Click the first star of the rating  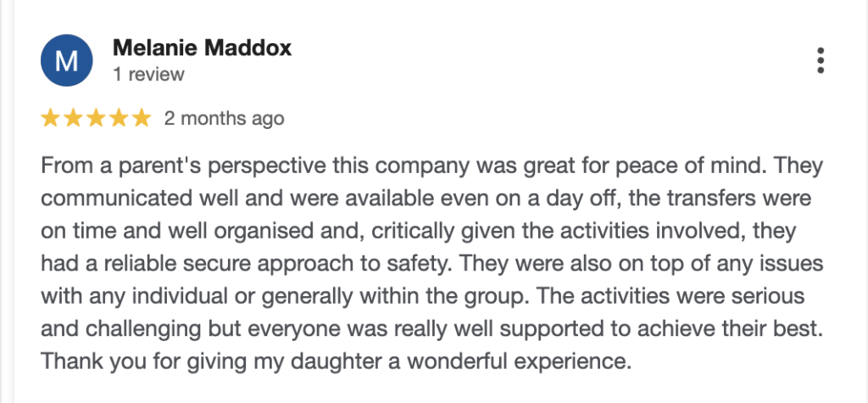50,118
